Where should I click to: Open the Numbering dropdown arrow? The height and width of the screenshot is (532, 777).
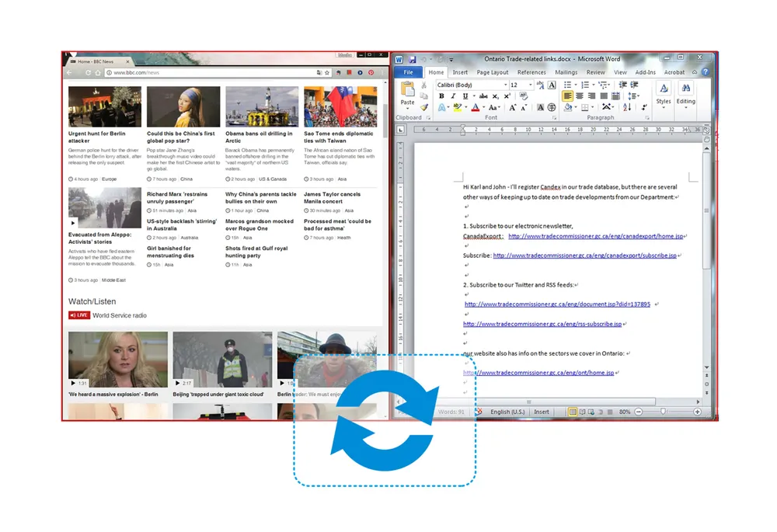coord(594,85)
